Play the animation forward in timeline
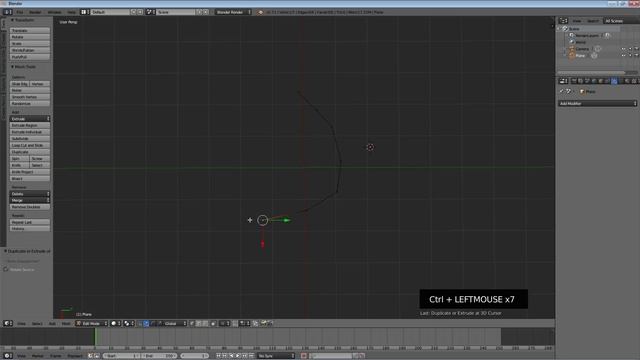The height and width of the screenshot is (360, 640). pyautogui.click(x=238, y=356)
